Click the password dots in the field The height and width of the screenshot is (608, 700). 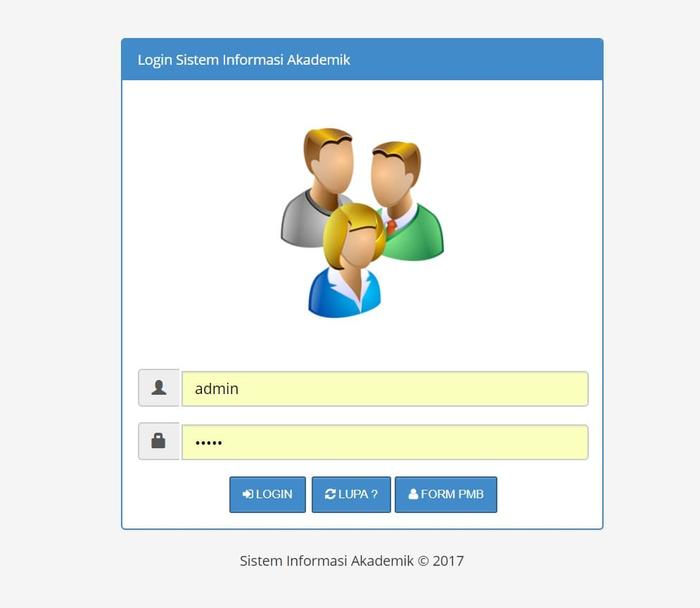208,443
